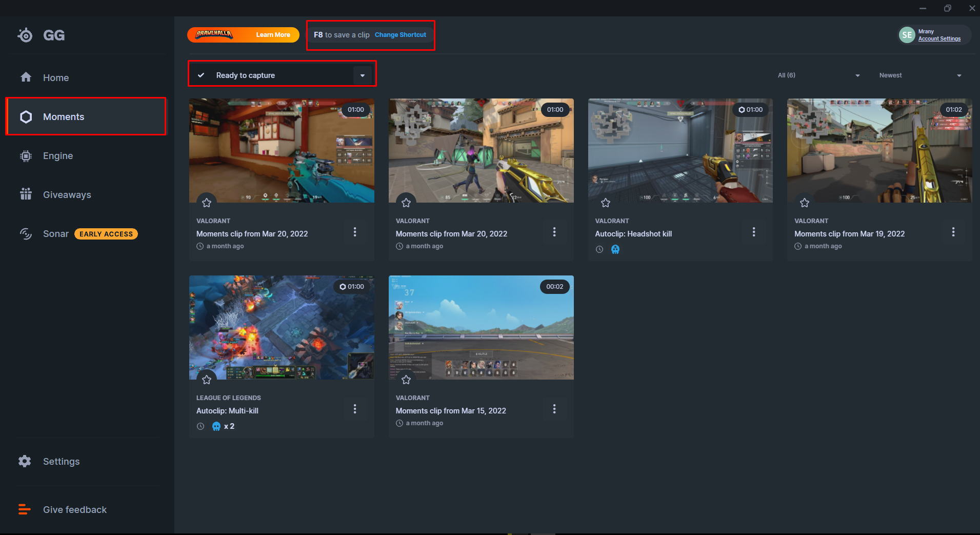
Task: Click title 'Moments clip from Mar 19, 2022'
Action: 850,234
